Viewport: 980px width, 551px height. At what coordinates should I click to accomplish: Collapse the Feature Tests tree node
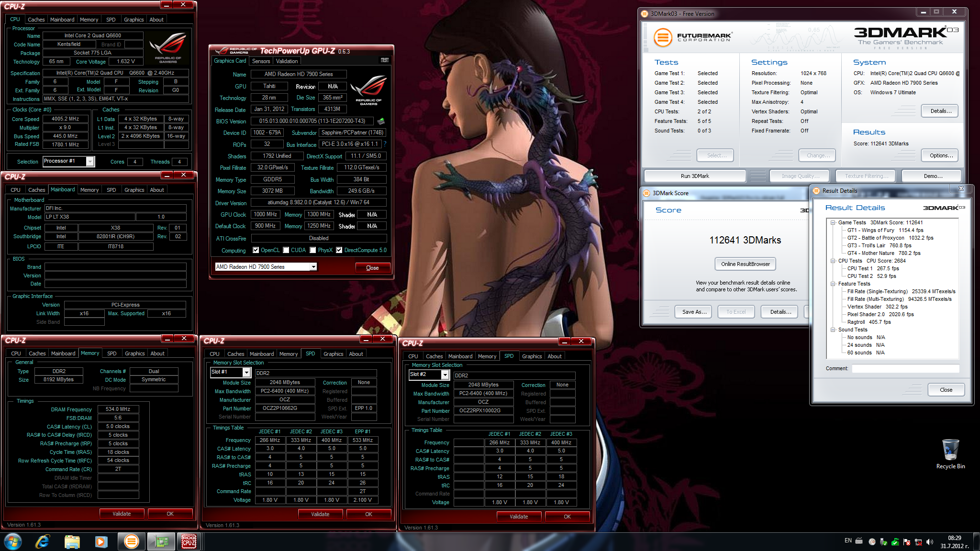click(x=833, y=284)
